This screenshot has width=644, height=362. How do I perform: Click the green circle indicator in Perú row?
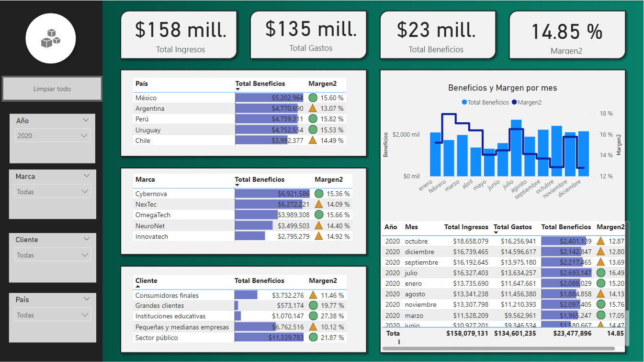tap(313, 119)
